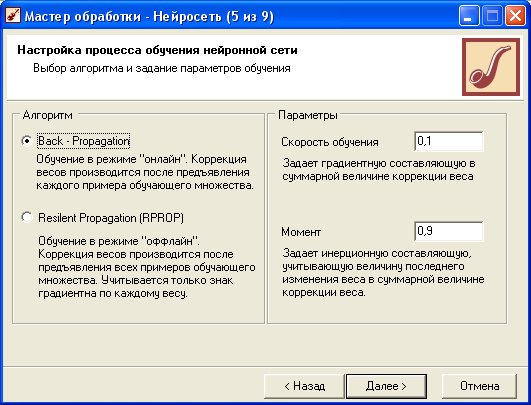Viewport: 531px width, 405px height.
Task: Click the Параметры group box title
Action: (x=308, y=115)
